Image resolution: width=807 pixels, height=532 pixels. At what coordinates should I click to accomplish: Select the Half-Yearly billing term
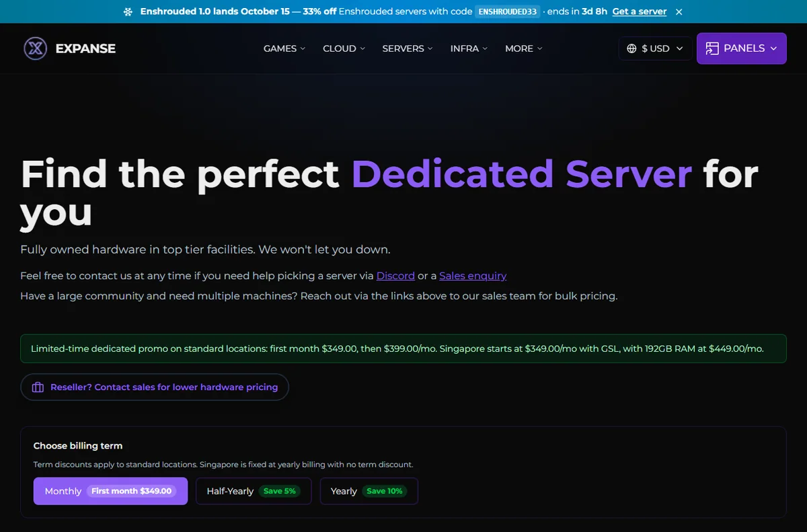point(254,491)
